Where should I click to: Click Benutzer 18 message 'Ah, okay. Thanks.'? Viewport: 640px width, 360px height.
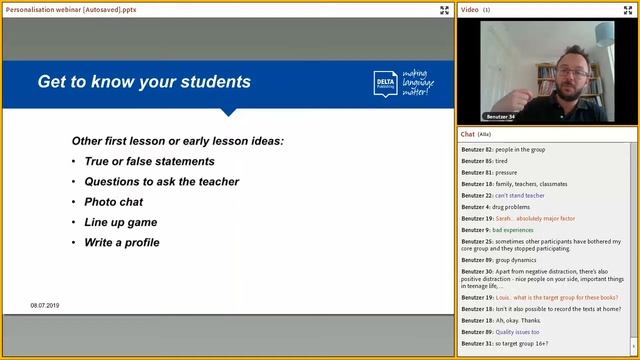pos(501,320)
